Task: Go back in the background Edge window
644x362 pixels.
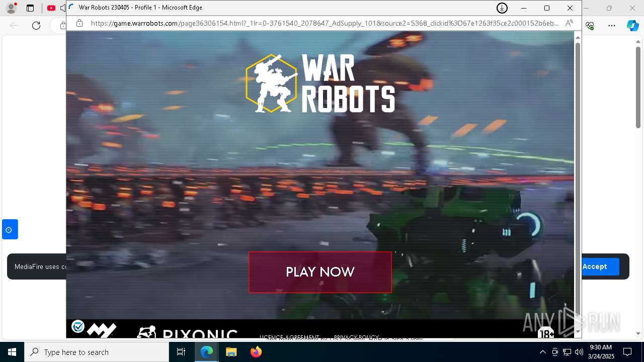Action: 14,25
